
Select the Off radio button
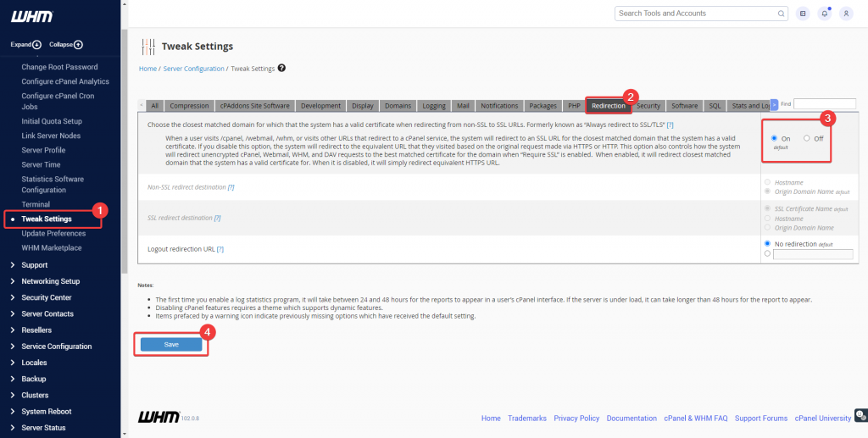point(807,138)
